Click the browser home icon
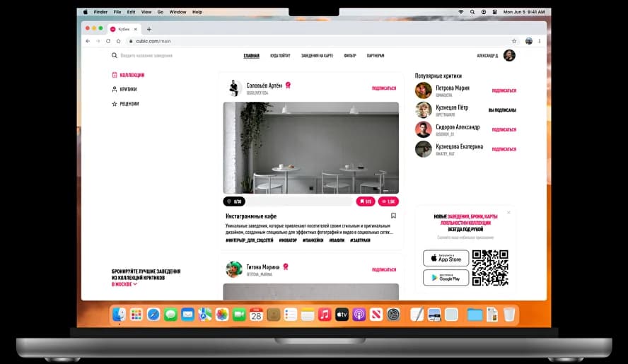The height and width of the screenshot is (364, 628). [x=119, y=41]
